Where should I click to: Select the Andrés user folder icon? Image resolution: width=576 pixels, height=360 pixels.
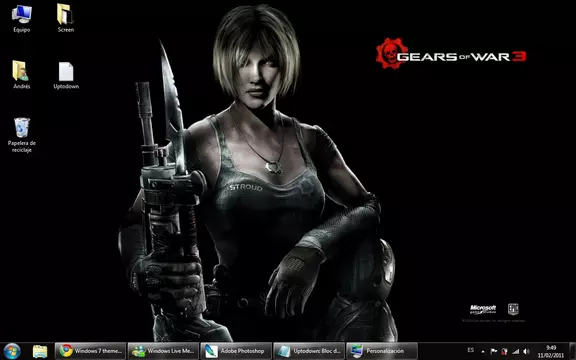[21, 75]
